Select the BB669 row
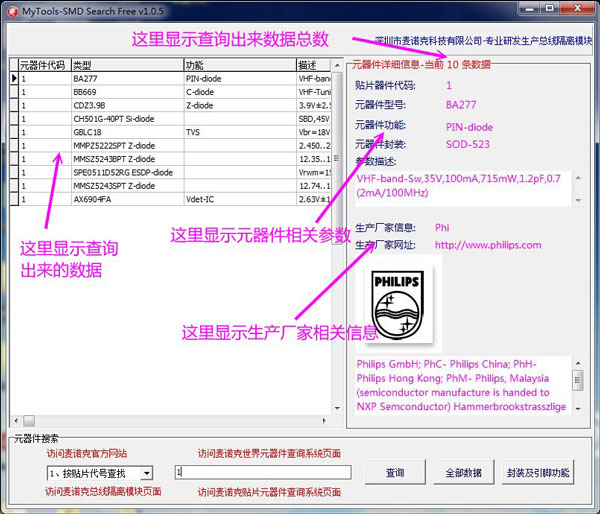This screenshot has height=514, width=600. (170, 92)
